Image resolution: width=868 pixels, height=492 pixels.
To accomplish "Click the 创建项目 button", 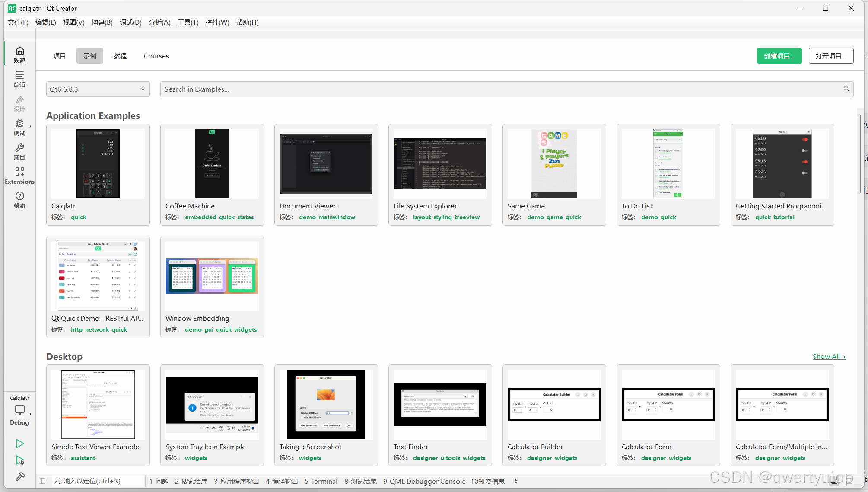I will tap(779, 56).
